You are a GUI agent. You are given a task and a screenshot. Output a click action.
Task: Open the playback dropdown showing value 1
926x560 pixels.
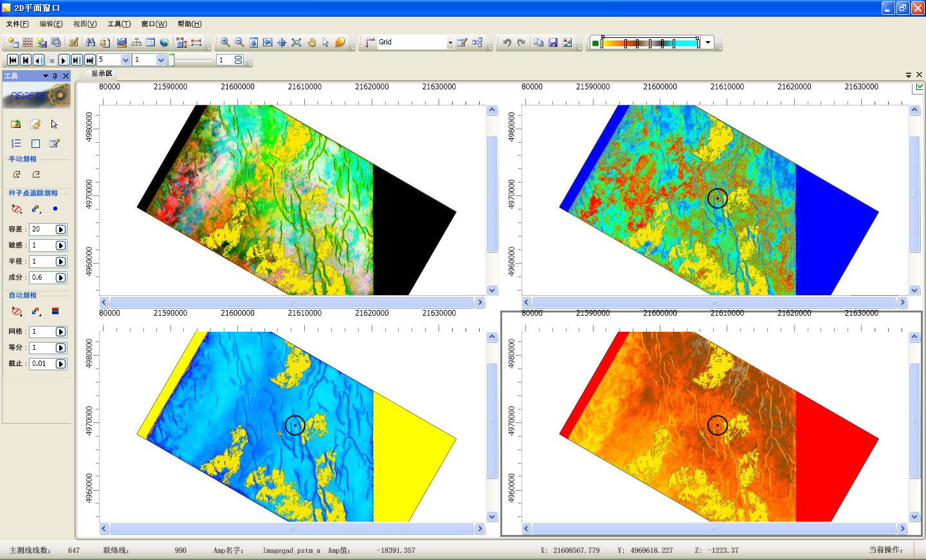click(x=161, y=60)
